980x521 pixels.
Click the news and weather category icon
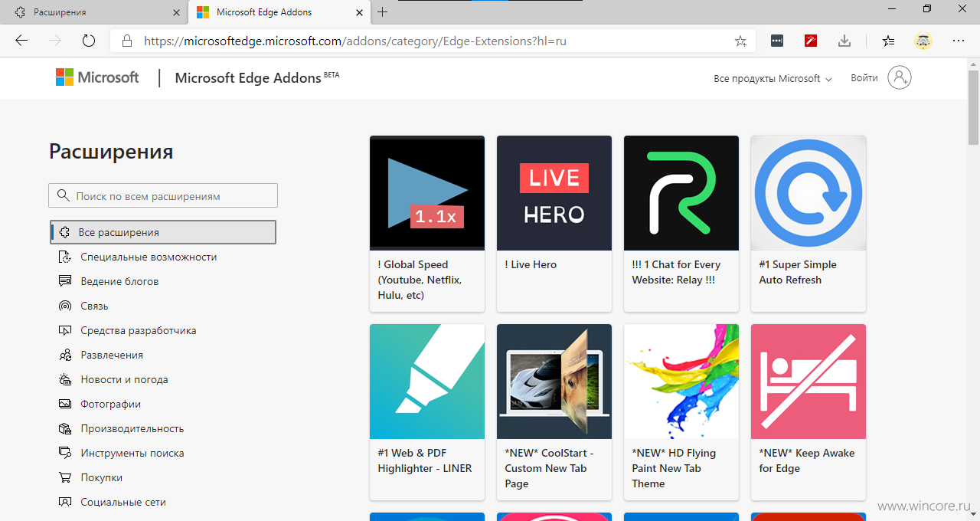[x=65, y=379]
